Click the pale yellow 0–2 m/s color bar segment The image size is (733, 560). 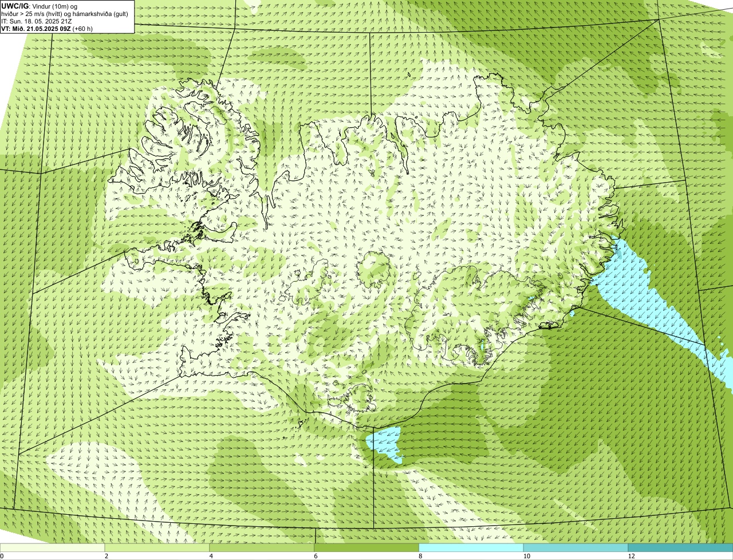(53, 547)
